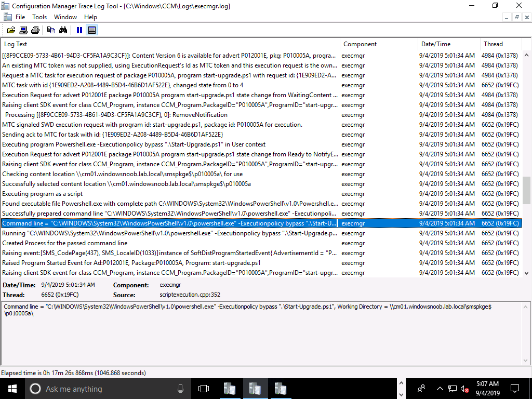Click the muted volume icon in the tray

point(465,389)
